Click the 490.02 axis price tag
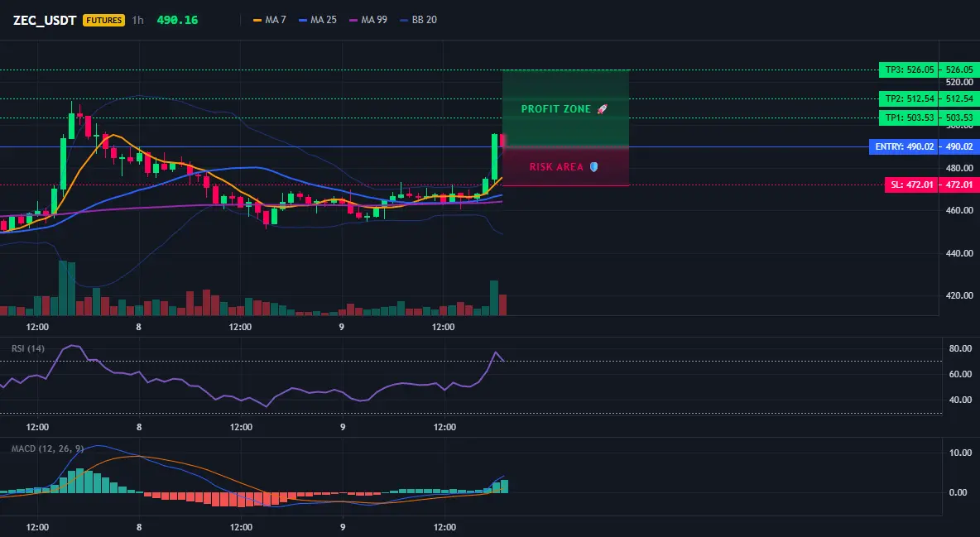 point(959,147)
